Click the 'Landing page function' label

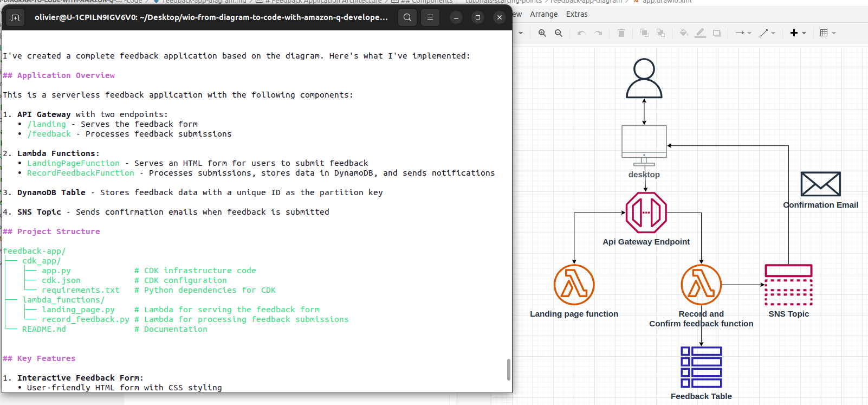click(x=574, y=314)
